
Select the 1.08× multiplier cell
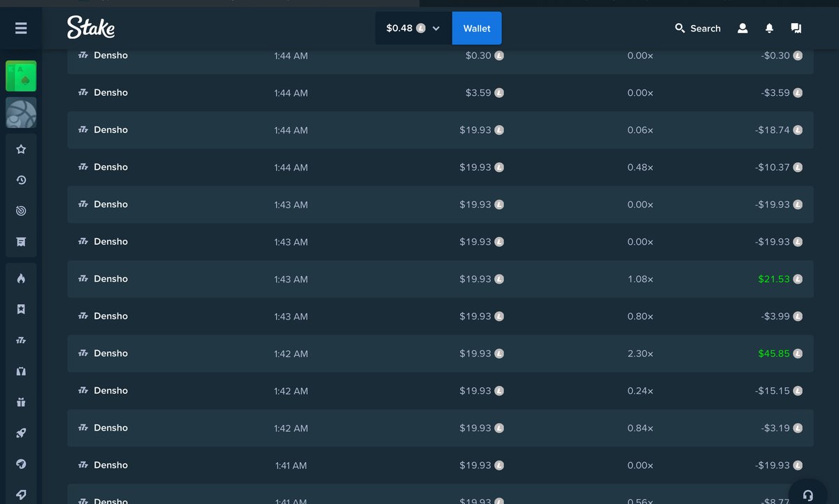tap(640, 279)
